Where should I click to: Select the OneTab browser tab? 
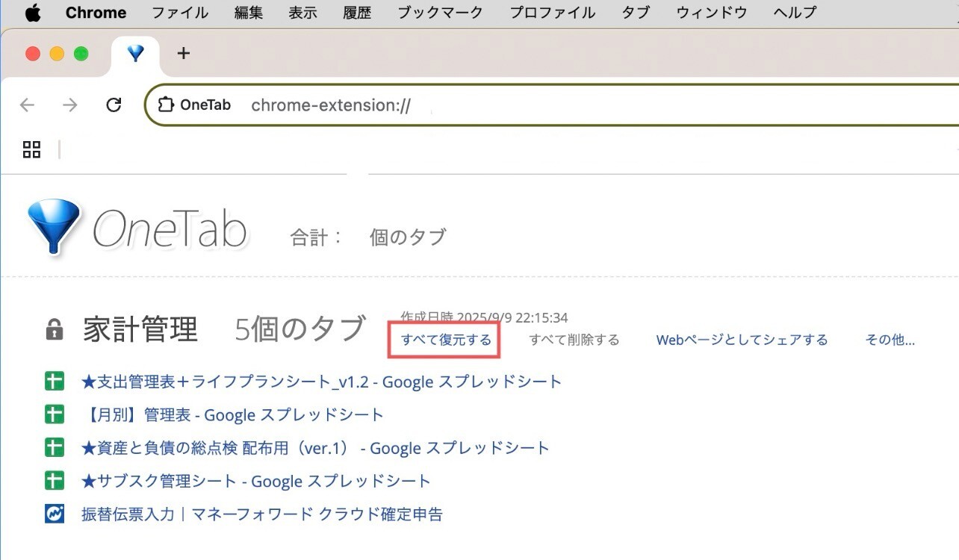click(x=135, y=54)
